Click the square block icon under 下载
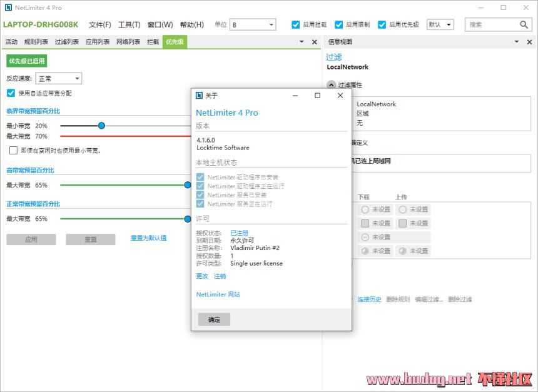538x392 pixels. (365, 223)
